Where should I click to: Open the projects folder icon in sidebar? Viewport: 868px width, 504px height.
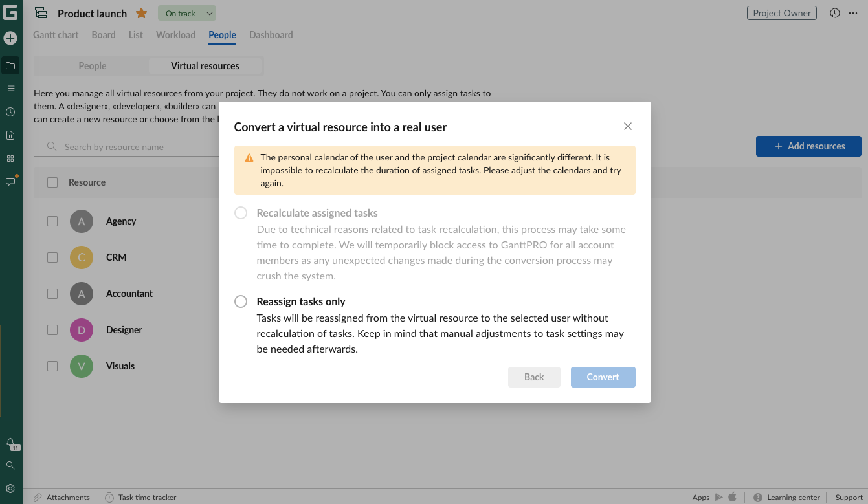pyautogui.click(x=10, y=65)
